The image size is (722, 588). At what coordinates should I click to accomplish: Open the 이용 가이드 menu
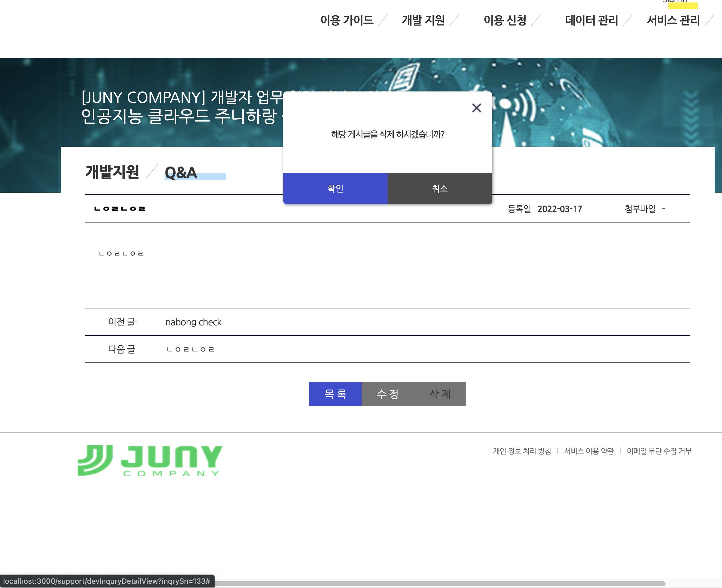click(x=347, y=20)
